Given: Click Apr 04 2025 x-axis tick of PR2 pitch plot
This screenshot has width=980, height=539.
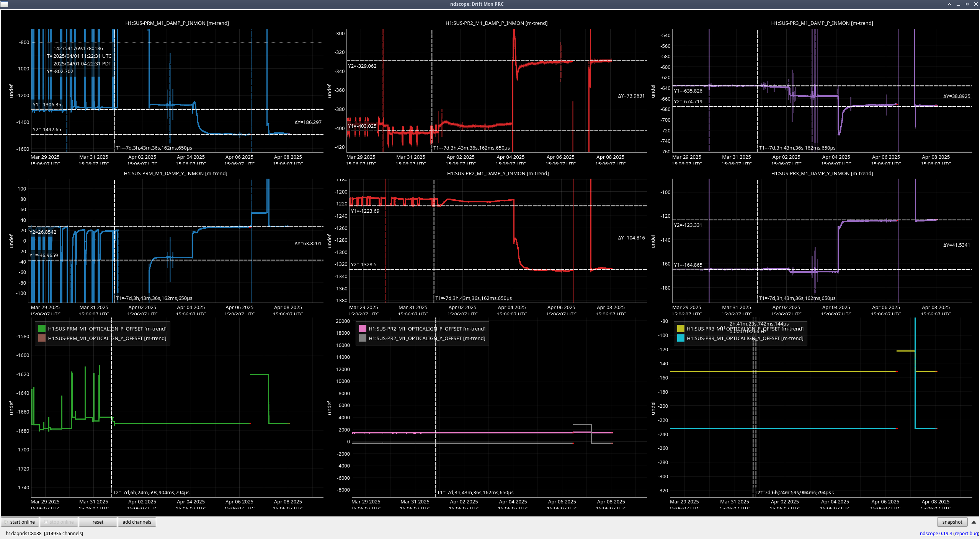Looking at the screenshot, I should pyautogui.click(x=510, y=157).
